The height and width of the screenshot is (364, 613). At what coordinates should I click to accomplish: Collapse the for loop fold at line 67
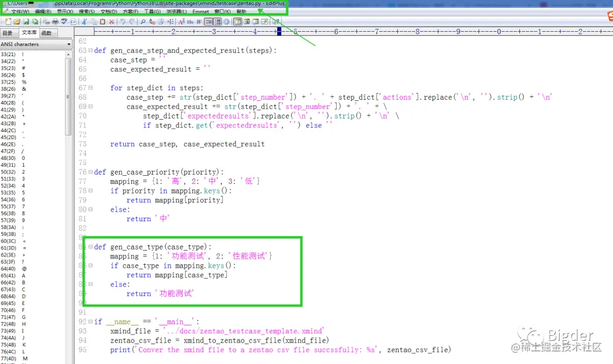(90, 88)
